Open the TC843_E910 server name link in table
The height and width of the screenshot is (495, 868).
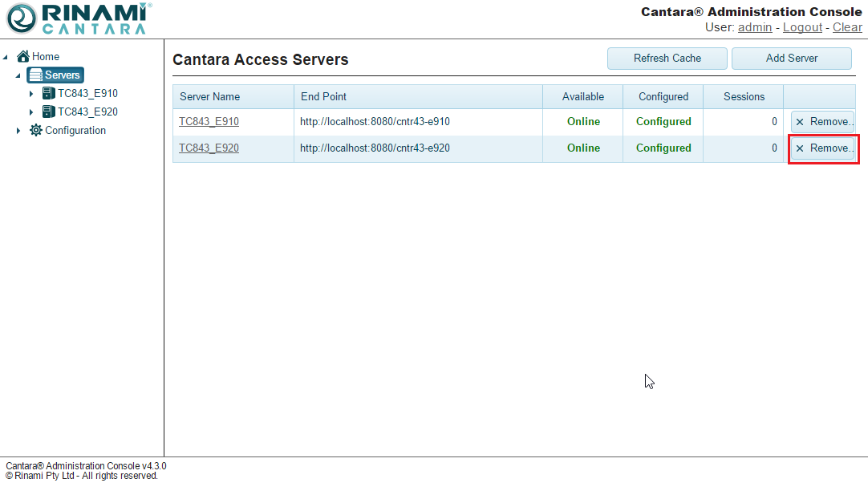tap(209, 122)
